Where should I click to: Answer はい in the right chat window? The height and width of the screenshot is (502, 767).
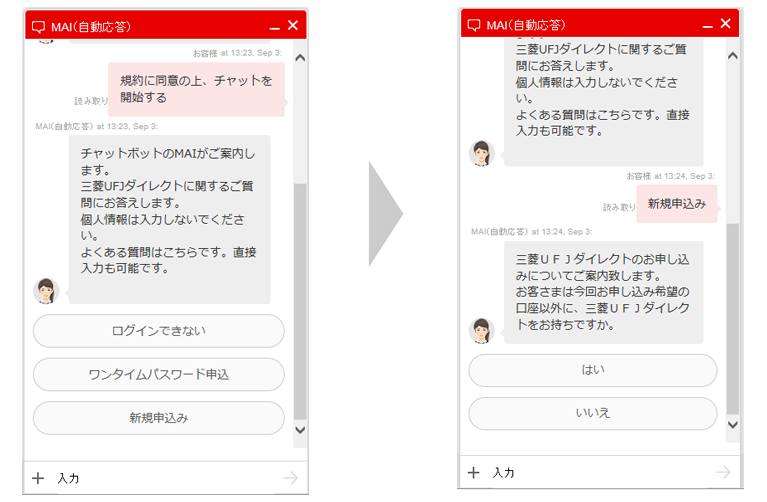[593, 370]
